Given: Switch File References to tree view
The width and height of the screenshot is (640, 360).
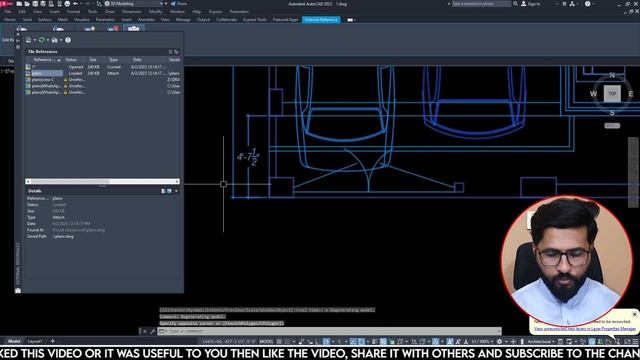Looking at the screenshot, I should pos(176,52).
